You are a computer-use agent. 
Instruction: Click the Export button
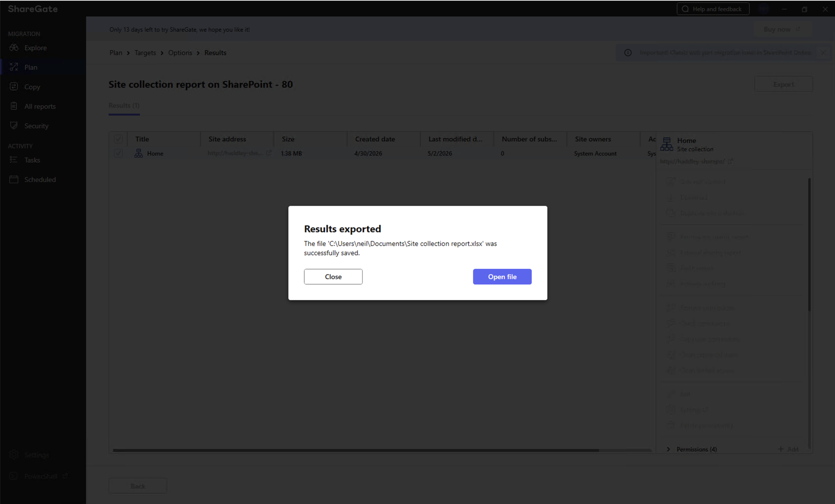click(784, 84)
